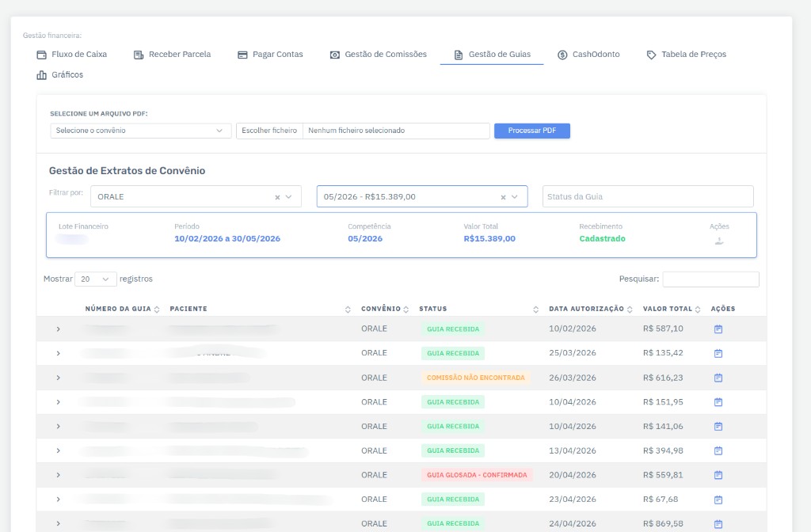Click action icon for R$ 869,58 row

point(718,524)
